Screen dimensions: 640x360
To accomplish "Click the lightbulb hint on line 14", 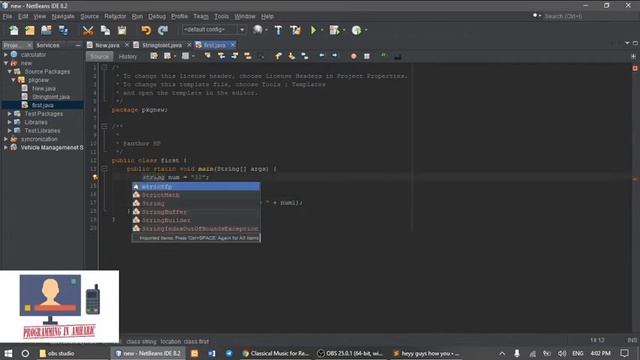I will 95,178.
